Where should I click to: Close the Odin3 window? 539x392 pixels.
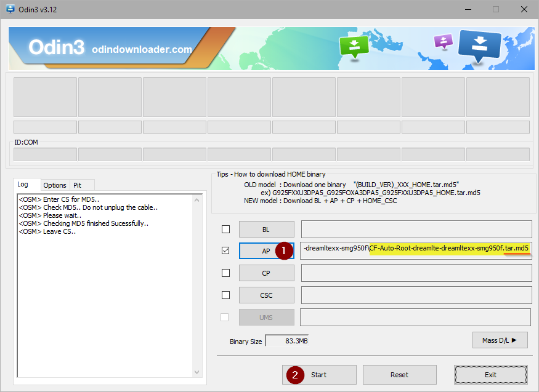click(x=524, y=9)
